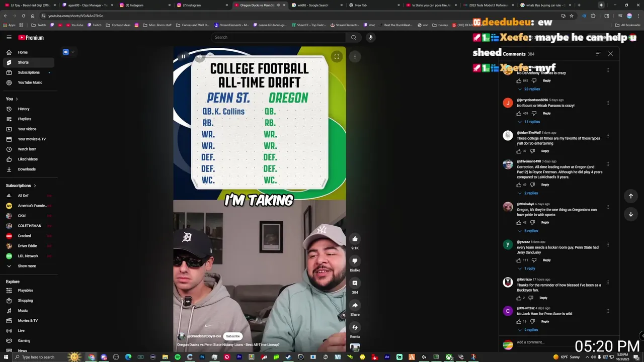Viewport: 644px width, 362px height.
Task: Open comments icon showing 384
Action: [x=355, y=283]
